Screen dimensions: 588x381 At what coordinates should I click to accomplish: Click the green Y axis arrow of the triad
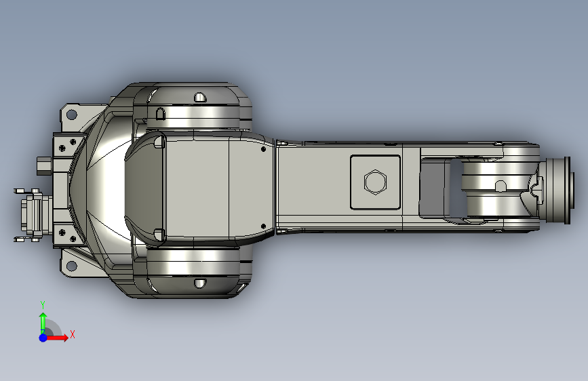pyautogui.click(x=43, y=323)
